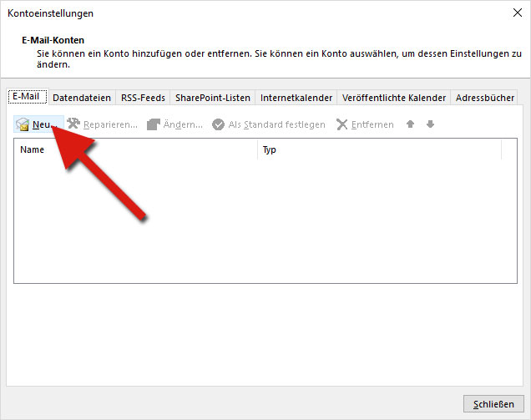
Task: Select the Adressbücher tab
Action: (x=484, y=98)
